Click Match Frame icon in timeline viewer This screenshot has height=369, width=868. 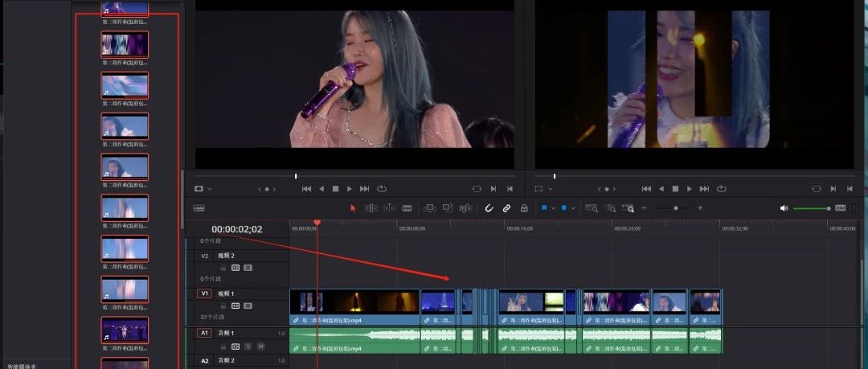[817, 189]
